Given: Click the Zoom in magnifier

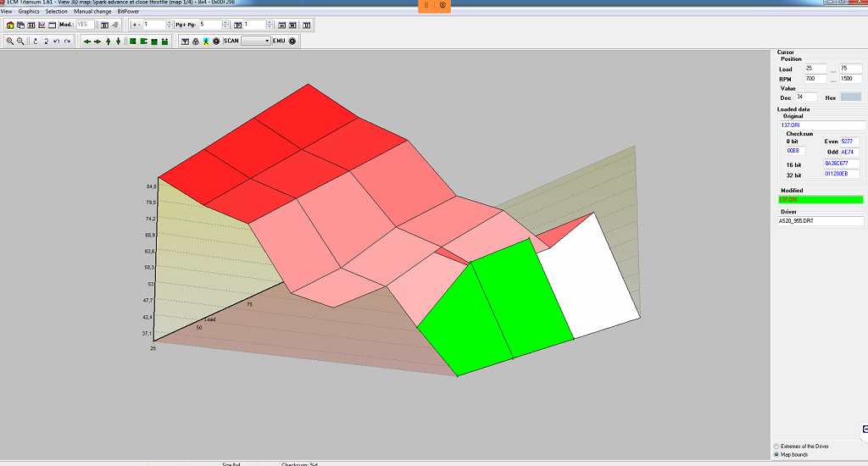Looking at the screenshot, I should point(10,41).
